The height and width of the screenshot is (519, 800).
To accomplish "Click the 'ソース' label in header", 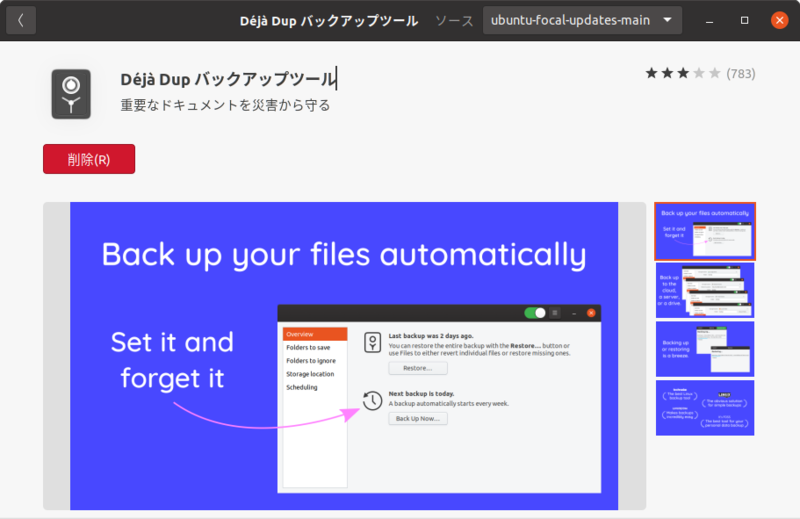I will click(454, 21).
